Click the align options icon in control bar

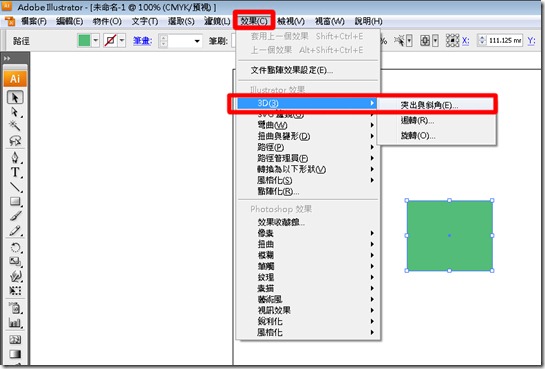pyautogui.click(x=425, y=41)
